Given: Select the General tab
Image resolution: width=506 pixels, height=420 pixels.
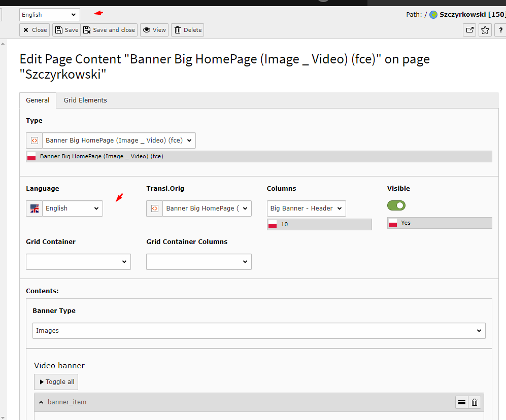Looking at the screenshot, I should point(38,100).
